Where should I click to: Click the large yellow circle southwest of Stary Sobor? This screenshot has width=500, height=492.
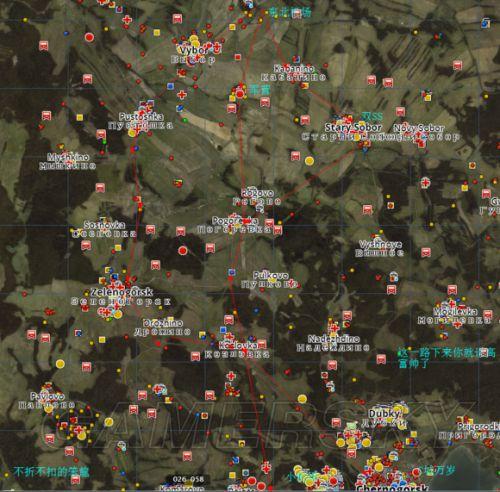point(309,161)
